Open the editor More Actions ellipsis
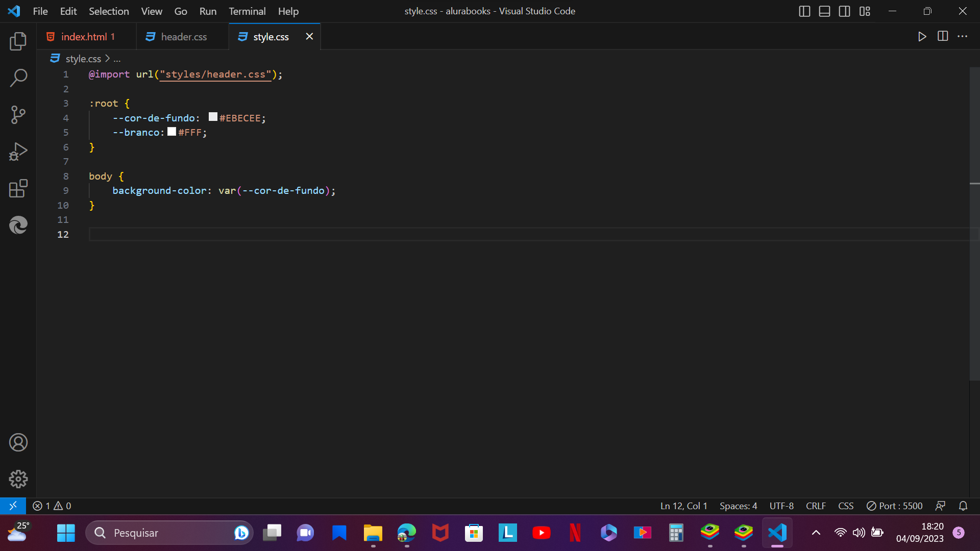The width and height of the screenshot is (980, 551). click(x=963, y=36)
